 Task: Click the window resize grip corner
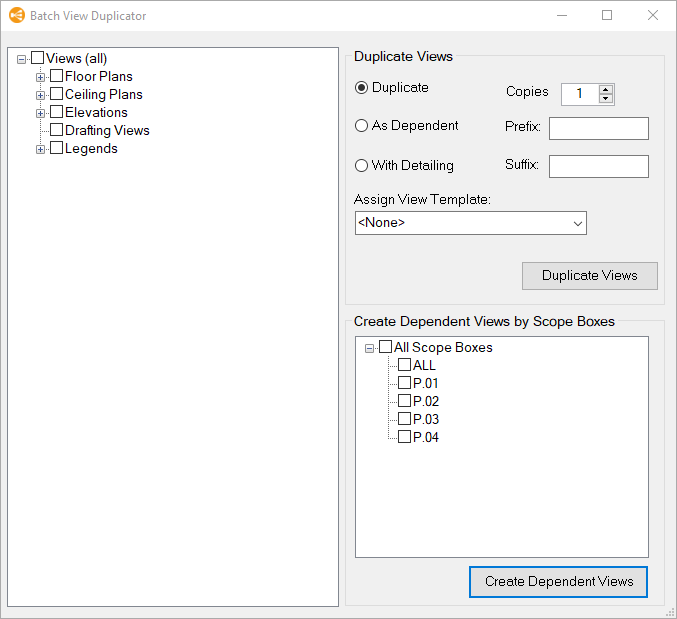point(670,612)
